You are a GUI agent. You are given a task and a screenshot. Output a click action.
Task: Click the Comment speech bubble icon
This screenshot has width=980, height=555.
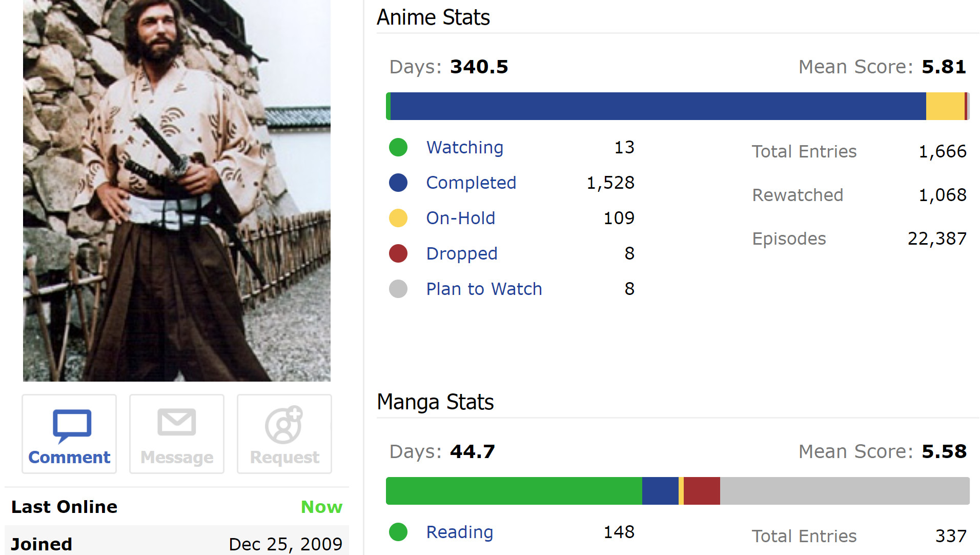pyautogui.click(x=72, y=425)
